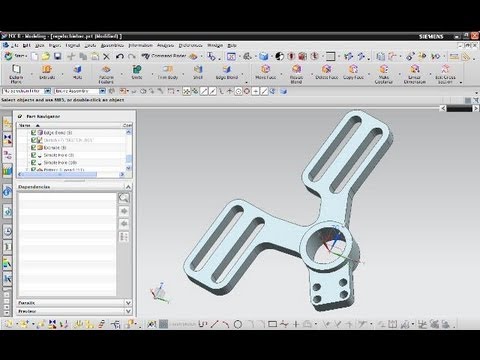Image resolution: width=480 pixels, height=360 pixels.
Task: Toggle the second Simple Hole feature checkbox
Action: pyautogui.click(x=34, y=162)
